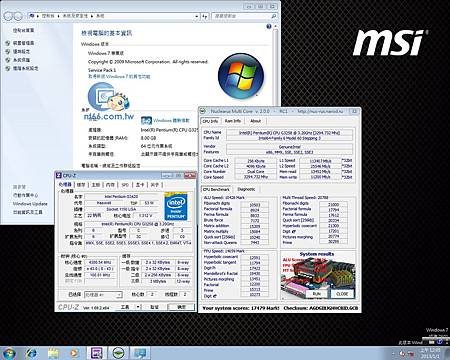Switch to the About tab in CPU-Z
Viewport: 450px width, 360px height.
155,185
